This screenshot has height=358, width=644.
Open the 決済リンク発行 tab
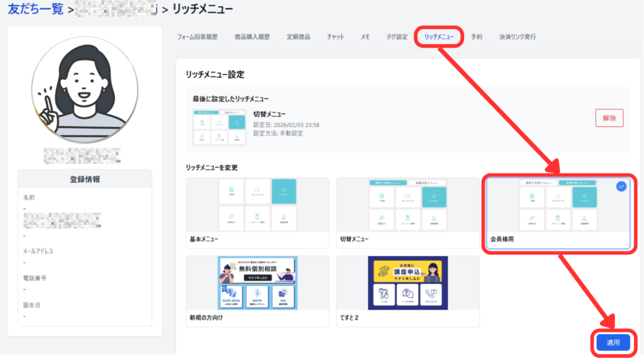click(x=518, y=37)
